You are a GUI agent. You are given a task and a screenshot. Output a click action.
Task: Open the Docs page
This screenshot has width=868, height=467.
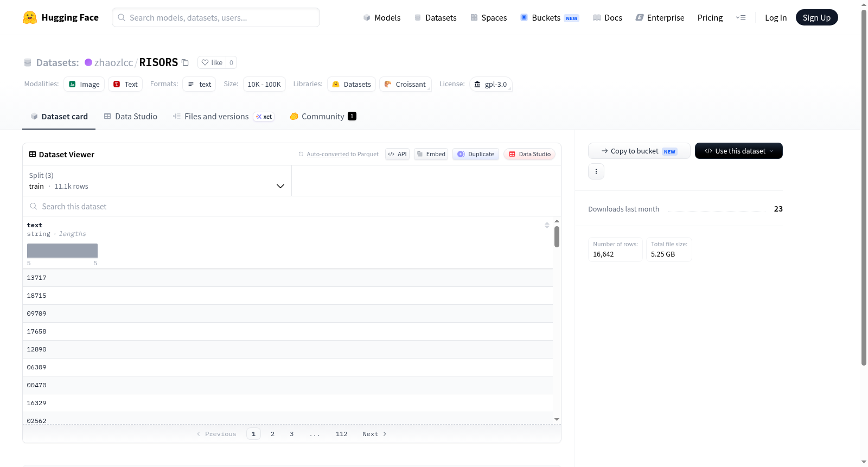coord(608,17)
